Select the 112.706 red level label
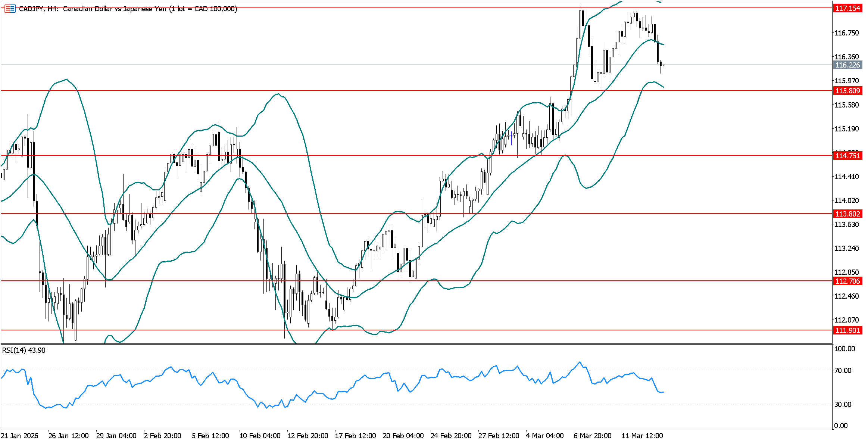This screenshot has height=442, width=868. (x=847, y=281)
